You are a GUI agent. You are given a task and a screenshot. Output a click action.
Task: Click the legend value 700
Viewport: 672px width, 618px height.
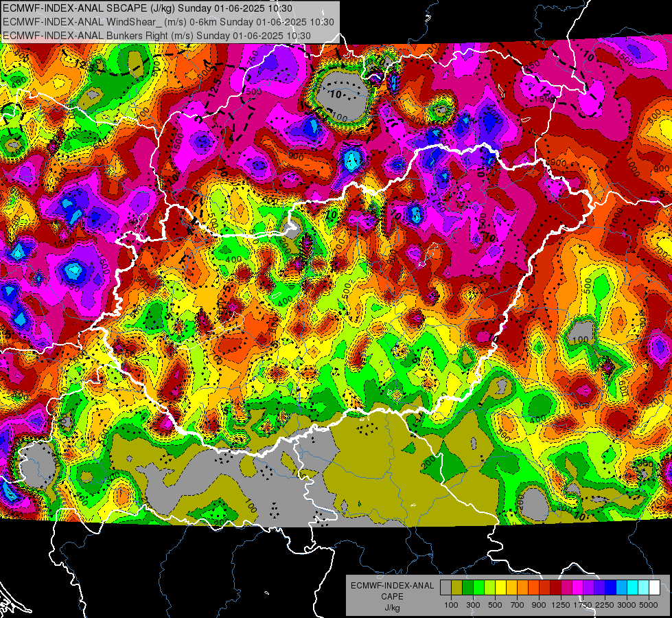tap(518, 605)
